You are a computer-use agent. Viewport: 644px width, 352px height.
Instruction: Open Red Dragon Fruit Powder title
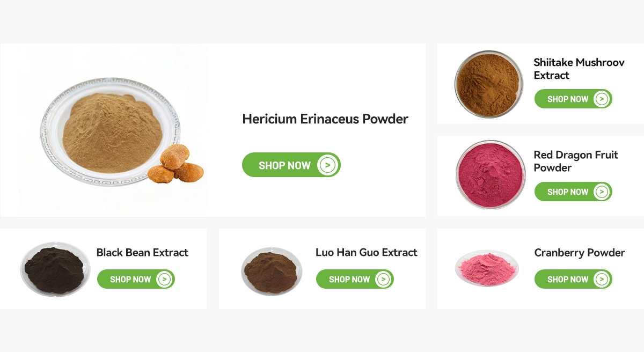(576, 161)
